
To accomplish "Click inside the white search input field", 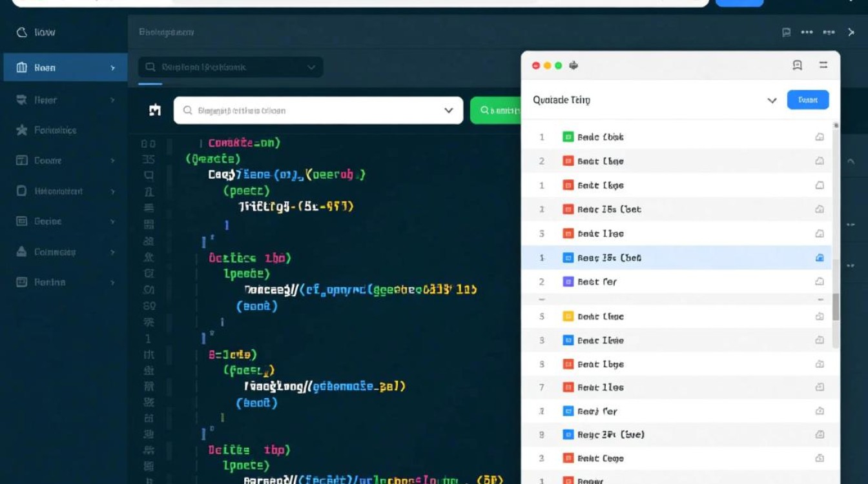I will click(x=310, y=110).
